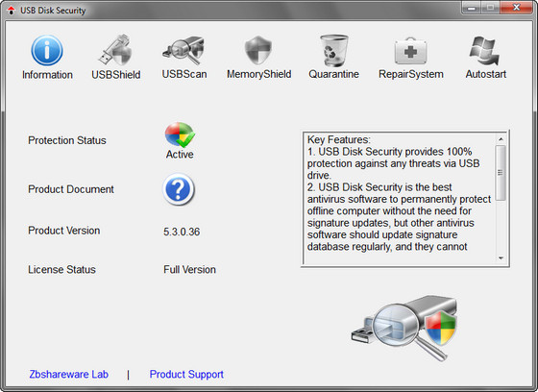This screenshot has height=392, width=538.
Task: Click the 5.3.0.36 version number
Action: tap(182, 232)
